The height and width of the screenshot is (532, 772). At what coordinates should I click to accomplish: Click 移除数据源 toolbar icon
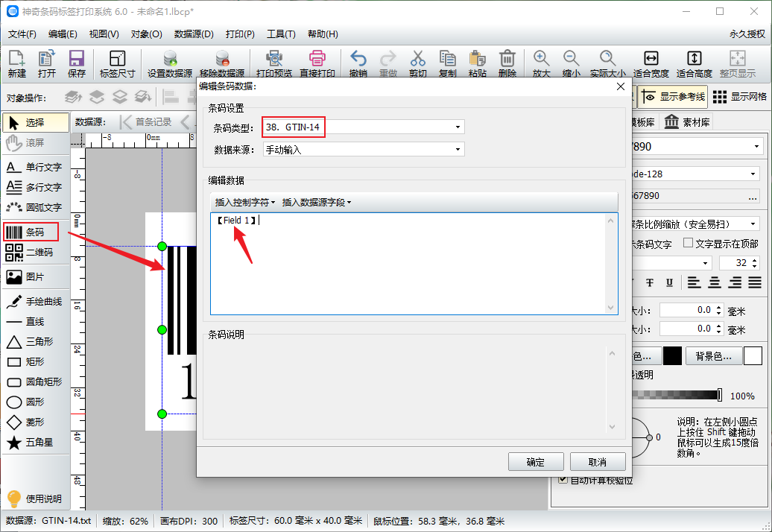coord(222,63)
